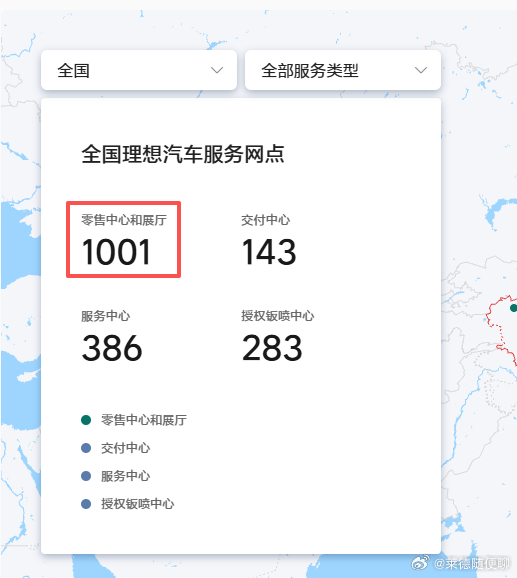Click the chevron arrow beside 全国
The image size is (517, 578).
[217, 70]
